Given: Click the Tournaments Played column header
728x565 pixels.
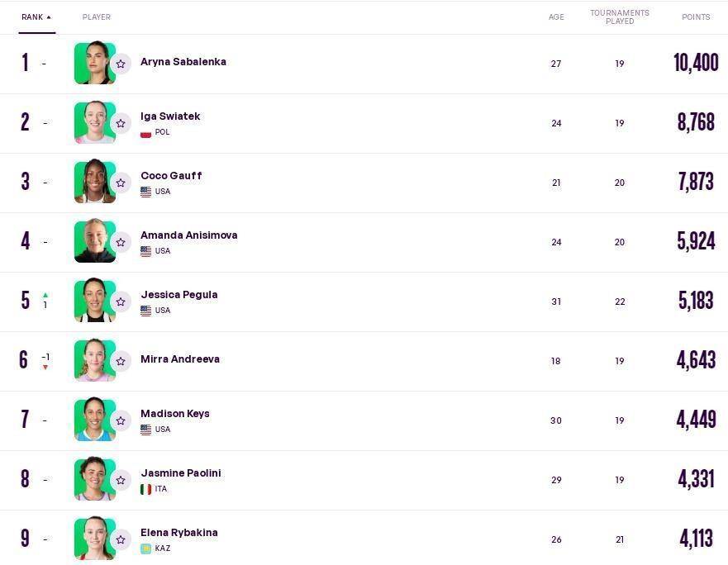Looking at the screenshot, I should [619, 17].
